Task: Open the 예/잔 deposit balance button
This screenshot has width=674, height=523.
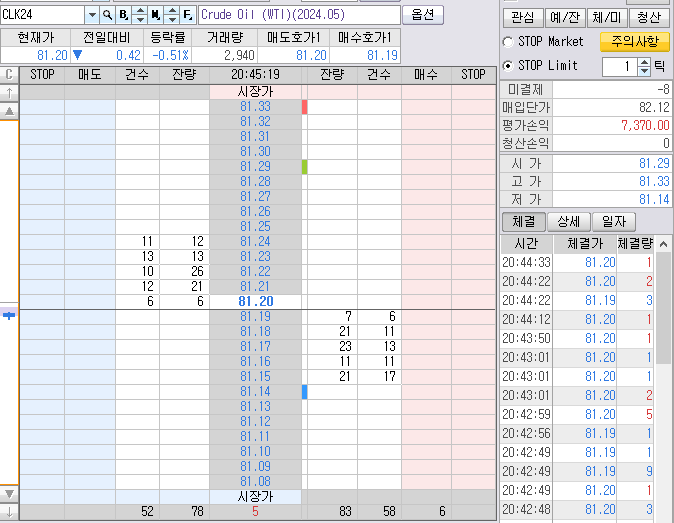Action: (565, 18)
